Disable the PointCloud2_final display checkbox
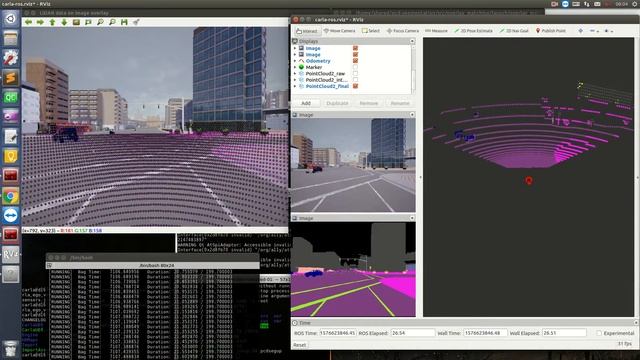 click(355, 86)
